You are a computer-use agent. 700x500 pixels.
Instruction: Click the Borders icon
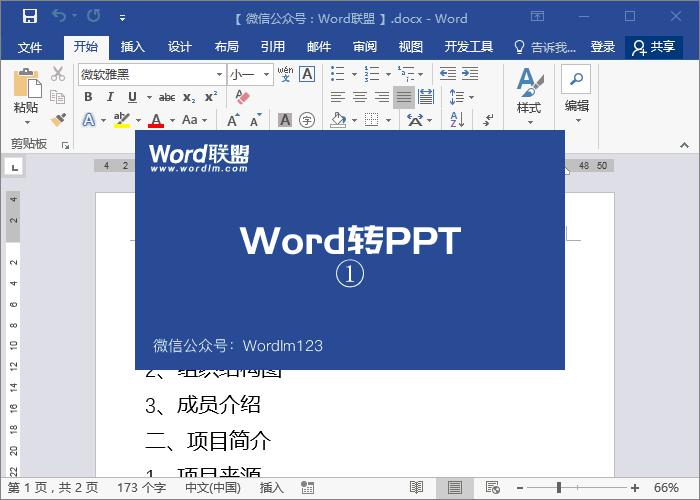point(371,120)
